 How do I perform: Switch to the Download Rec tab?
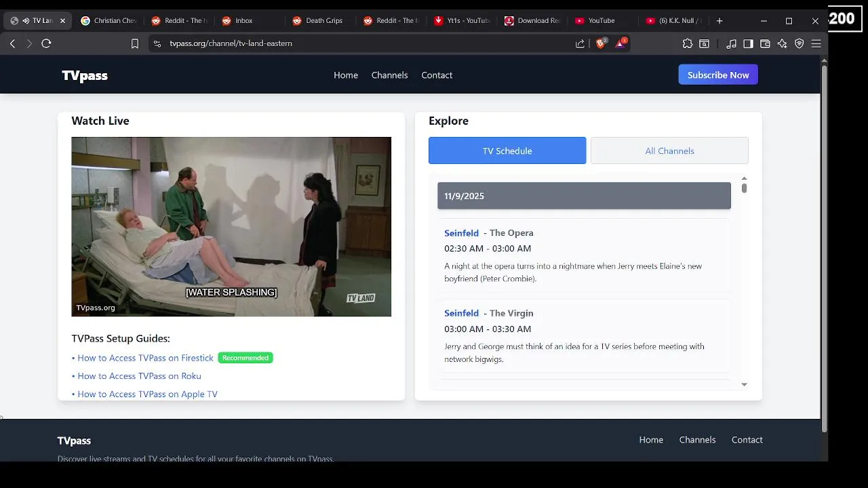pos(532,20)
